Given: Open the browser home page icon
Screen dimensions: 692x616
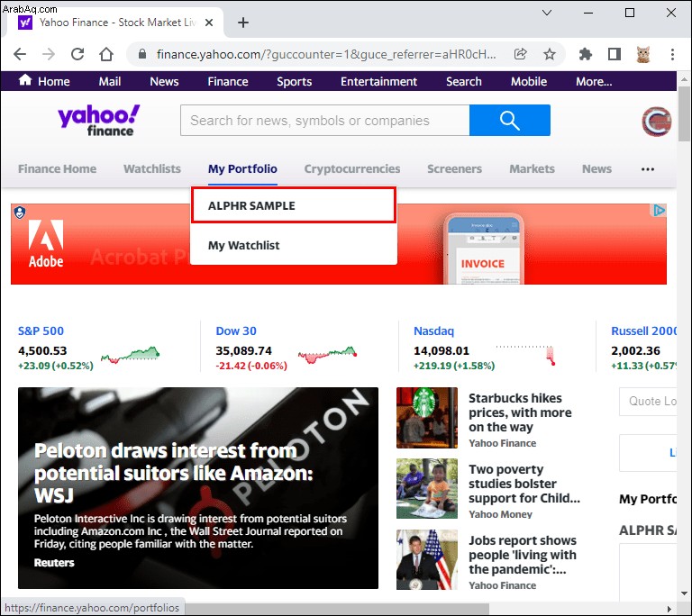Looking at the screenshot, I should (106, 54).
